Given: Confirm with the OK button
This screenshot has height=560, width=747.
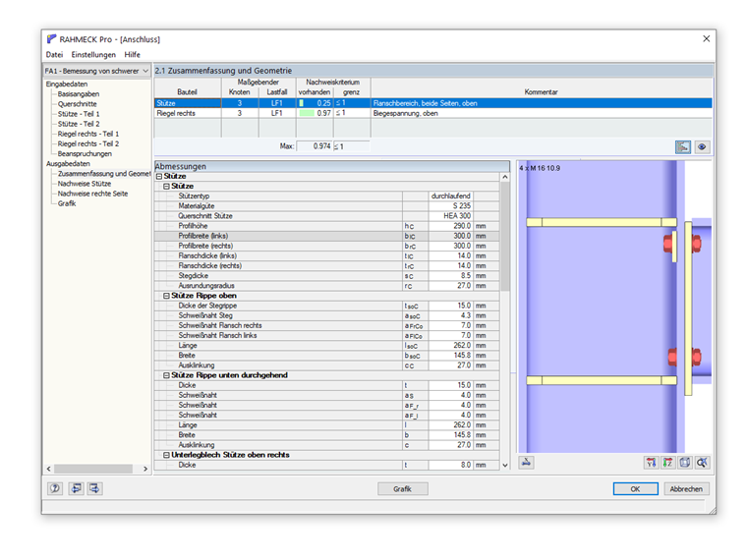Looking at the screenshot, I should click(636, 489).
